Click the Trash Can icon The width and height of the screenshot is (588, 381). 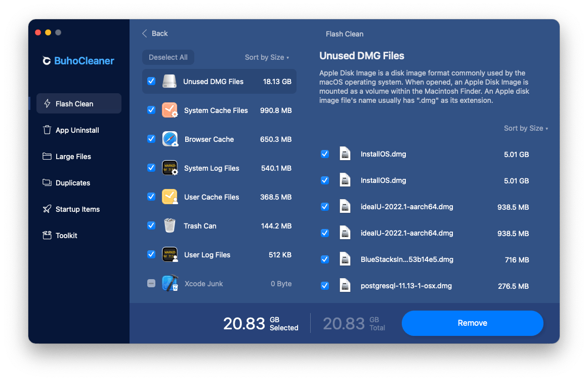(x=170, y=225)
